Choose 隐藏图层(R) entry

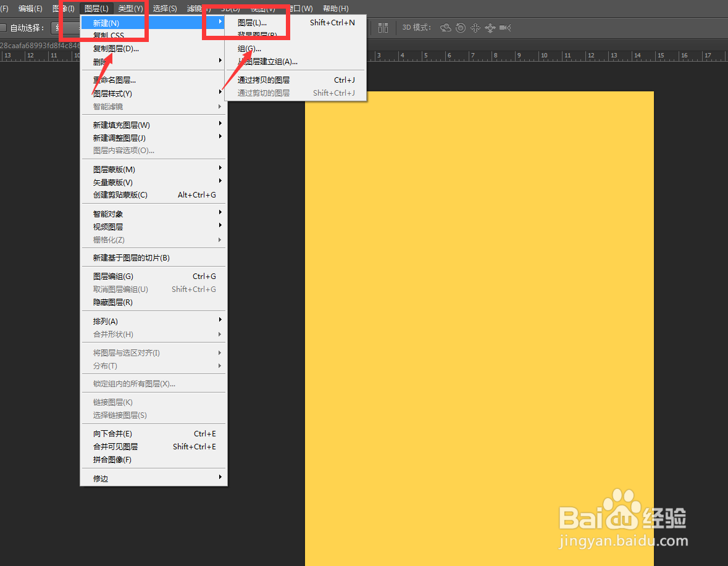[x=153, y=302]
